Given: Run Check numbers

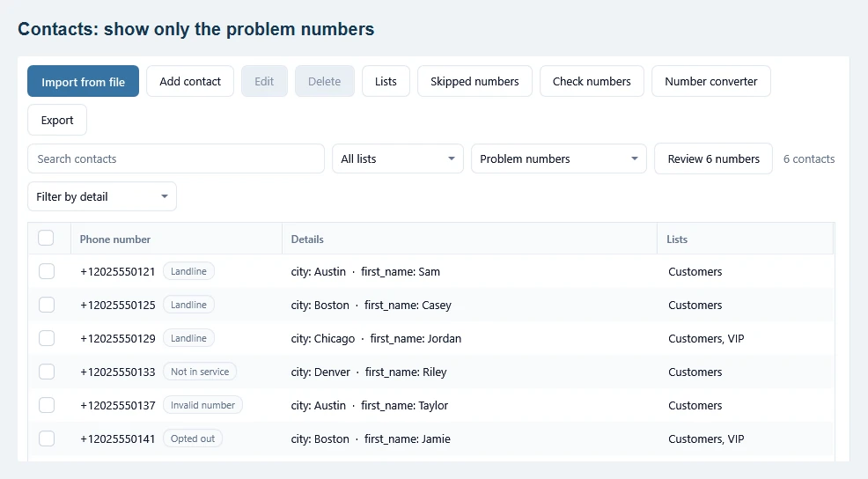Looking at the screenshot, I should (x=592, y=81).
